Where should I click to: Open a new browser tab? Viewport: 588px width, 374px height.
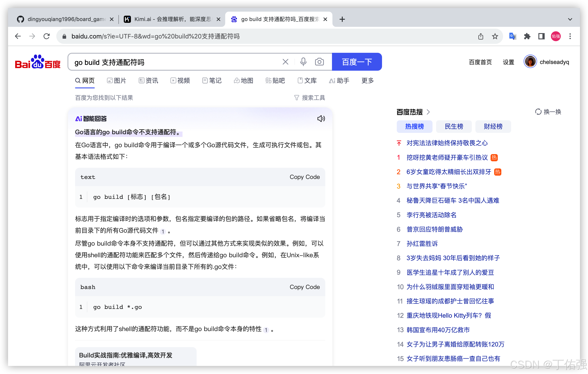[342, 19]
